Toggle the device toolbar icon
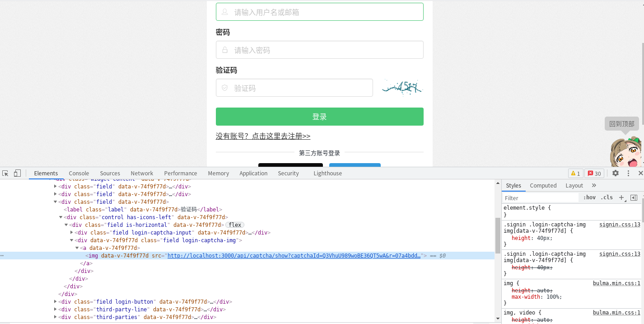The width and height of the screenshot is (644, 324). click(17, 173)
